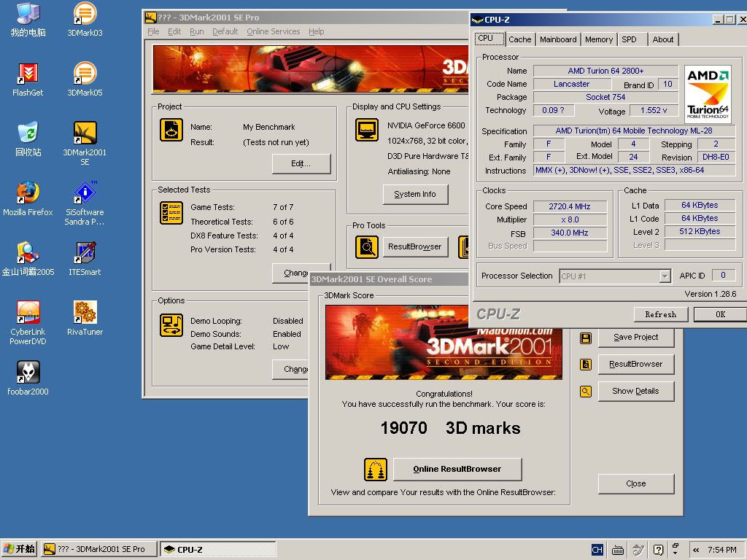Viewport: 747px width, 560px height.
Task: Click the ResultBrowser button in score dialog
Action: [636, 365]
